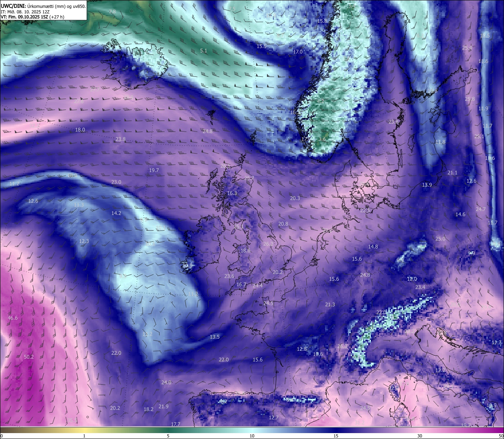Click the 11.9 value label
The width and height of the screenshot is (504, 439).
click(x=483, y=108)
